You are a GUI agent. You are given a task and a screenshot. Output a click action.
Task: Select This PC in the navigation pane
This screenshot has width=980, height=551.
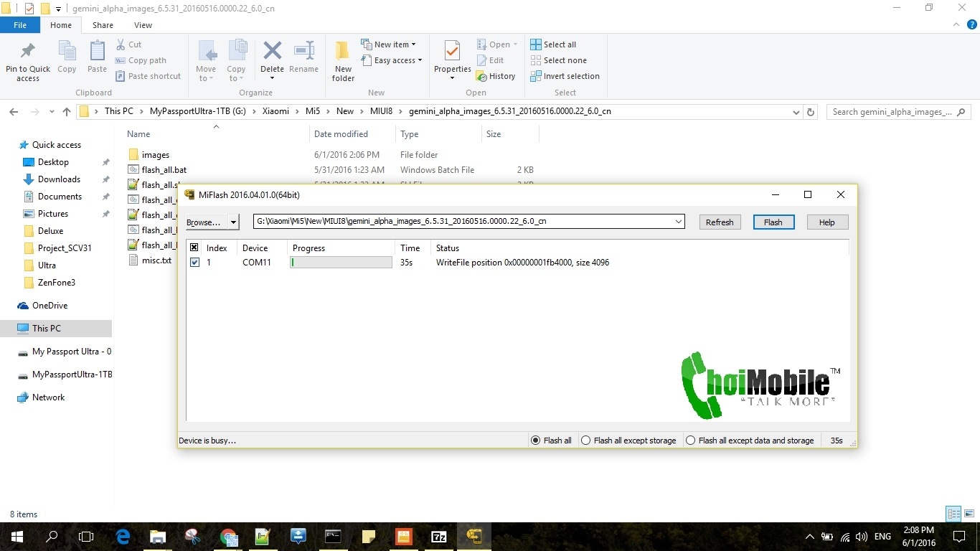(47, 329)
